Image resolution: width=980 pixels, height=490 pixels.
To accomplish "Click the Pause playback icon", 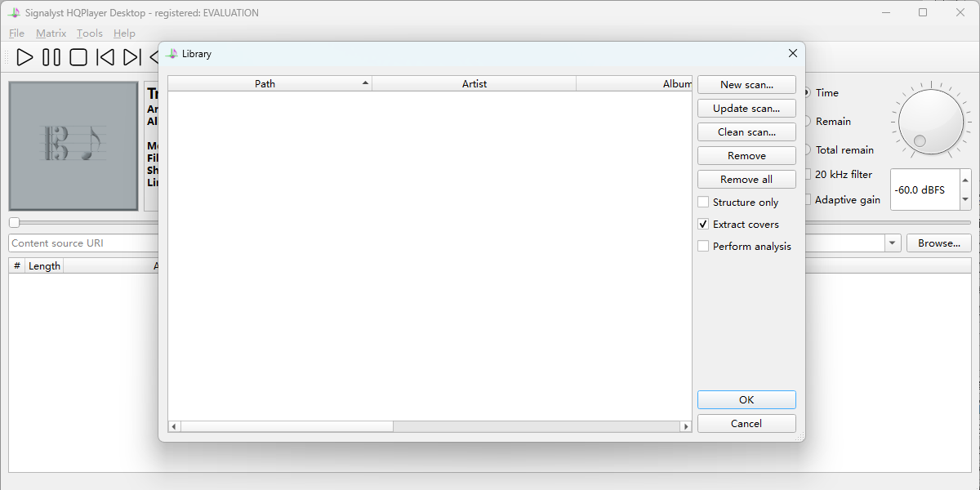I will (x=51, y=57).
